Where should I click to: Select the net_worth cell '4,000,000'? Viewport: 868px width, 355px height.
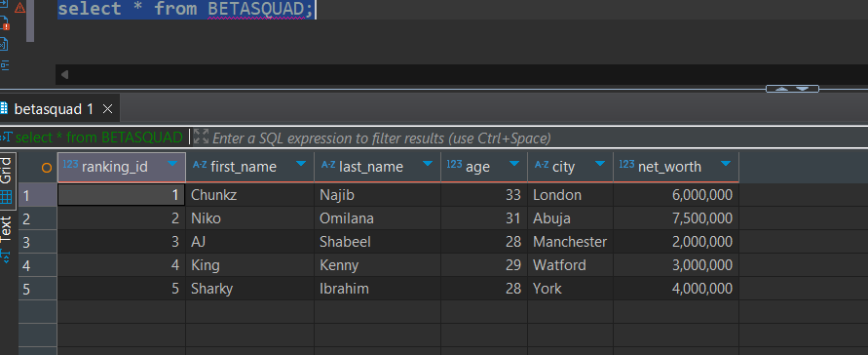pos(676,289)
